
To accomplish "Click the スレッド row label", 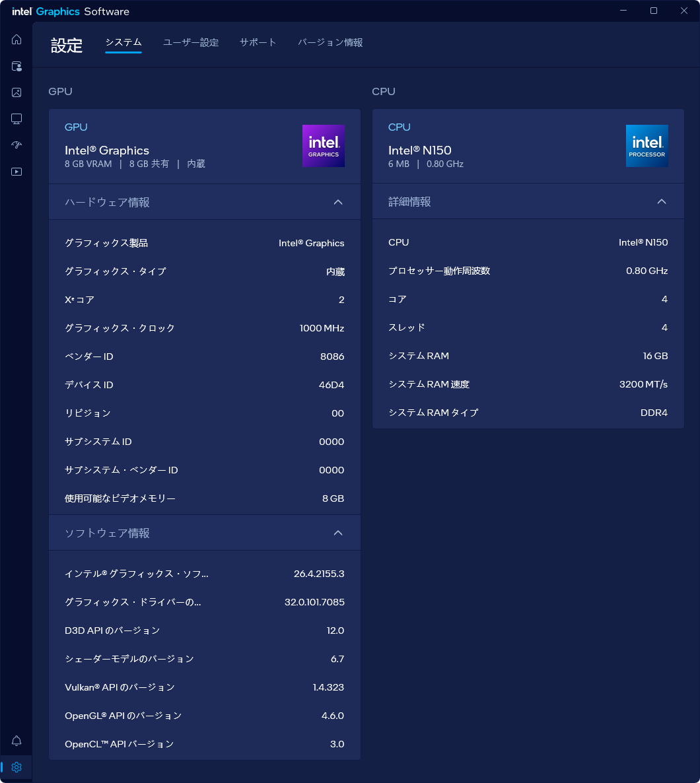I will pos(407,327).
